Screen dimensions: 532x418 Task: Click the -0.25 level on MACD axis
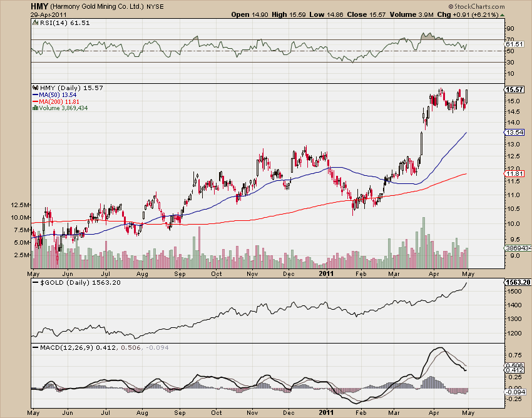(x=514, y=399)
